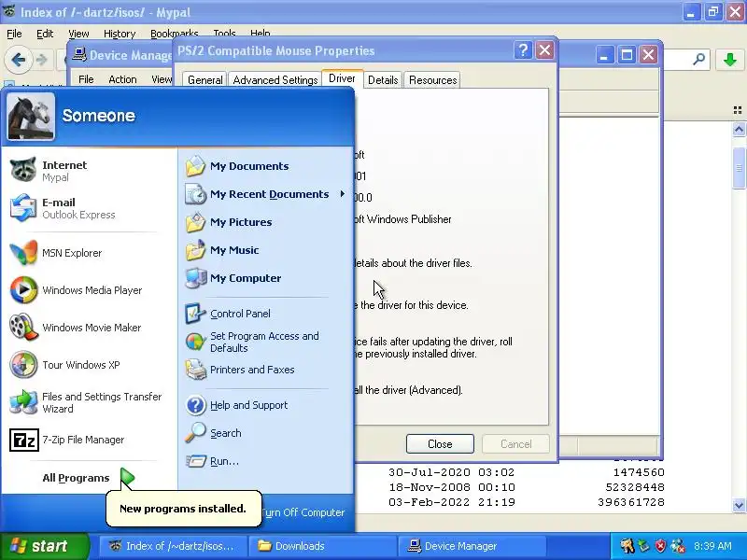Image resolution: width=747 pixels, height=560 pixels.
Task: Click the red shield tray icon
Action: pyautogui.click(x=660, y=546)
